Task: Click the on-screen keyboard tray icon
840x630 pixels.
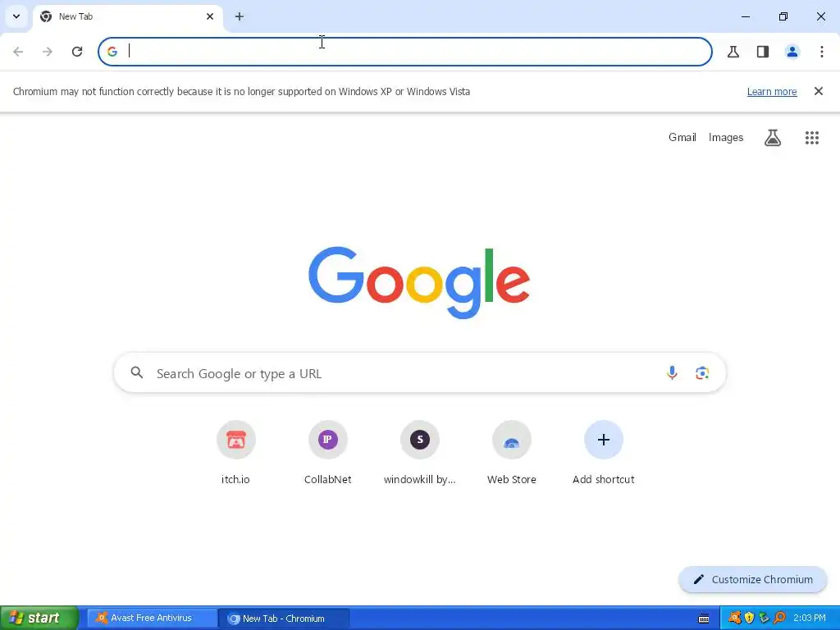Action: pyautogui.click(x=704, y=619)
